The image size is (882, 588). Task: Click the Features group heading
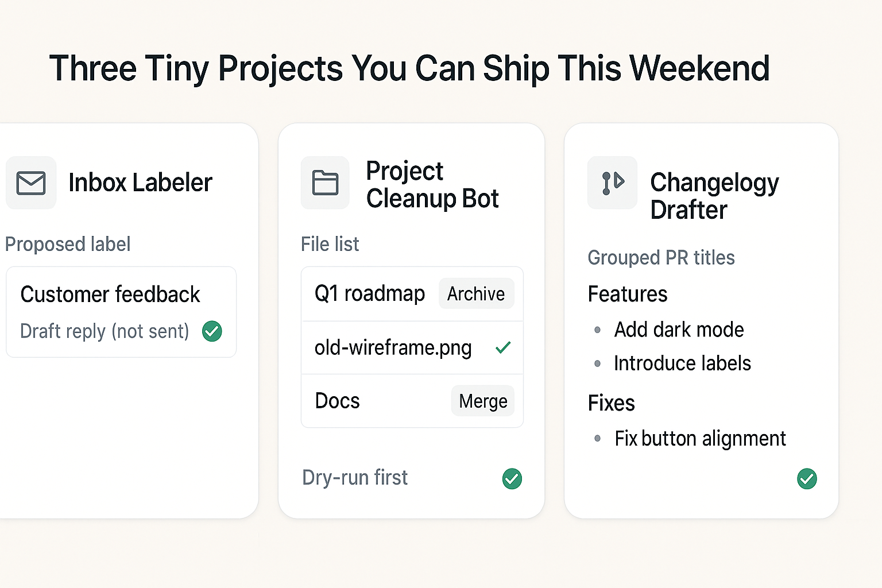pyautogui.click(x=628, y=294)
